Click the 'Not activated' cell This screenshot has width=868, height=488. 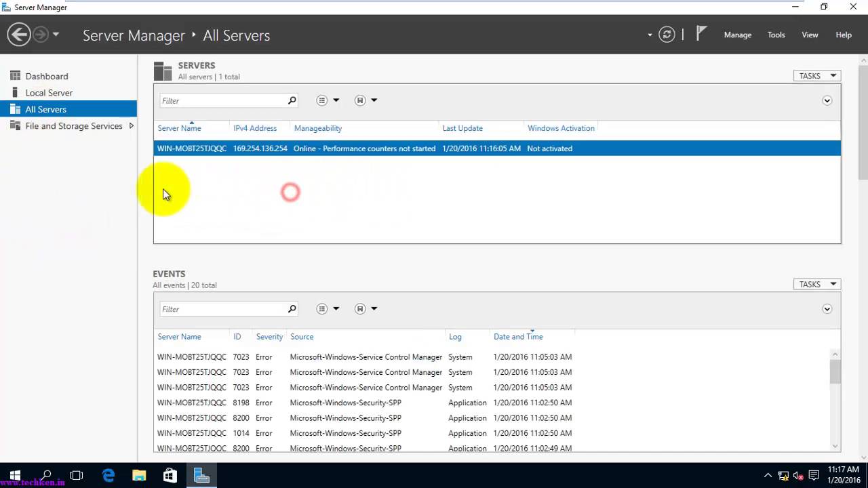549,148
